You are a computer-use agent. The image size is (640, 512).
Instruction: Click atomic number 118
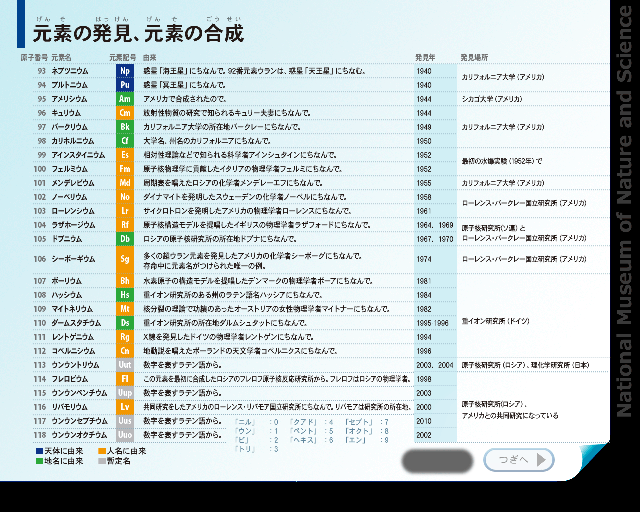coord(40,435)
